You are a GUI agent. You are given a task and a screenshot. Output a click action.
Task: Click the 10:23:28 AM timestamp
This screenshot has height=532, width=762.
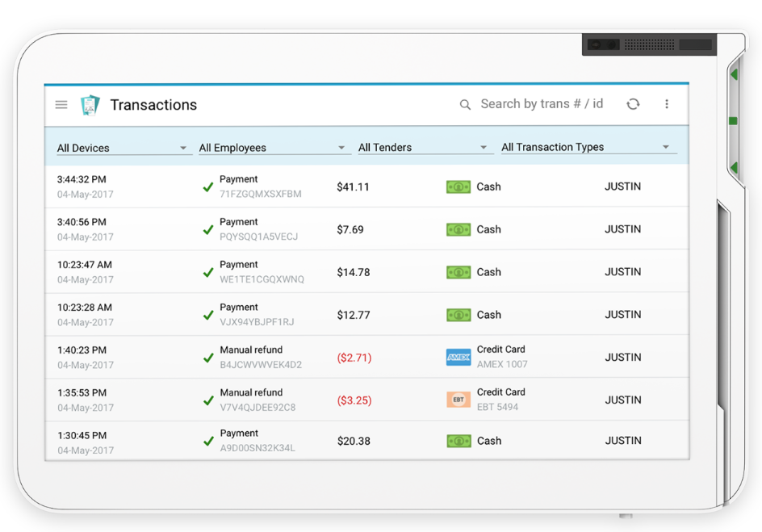(85, 308)
